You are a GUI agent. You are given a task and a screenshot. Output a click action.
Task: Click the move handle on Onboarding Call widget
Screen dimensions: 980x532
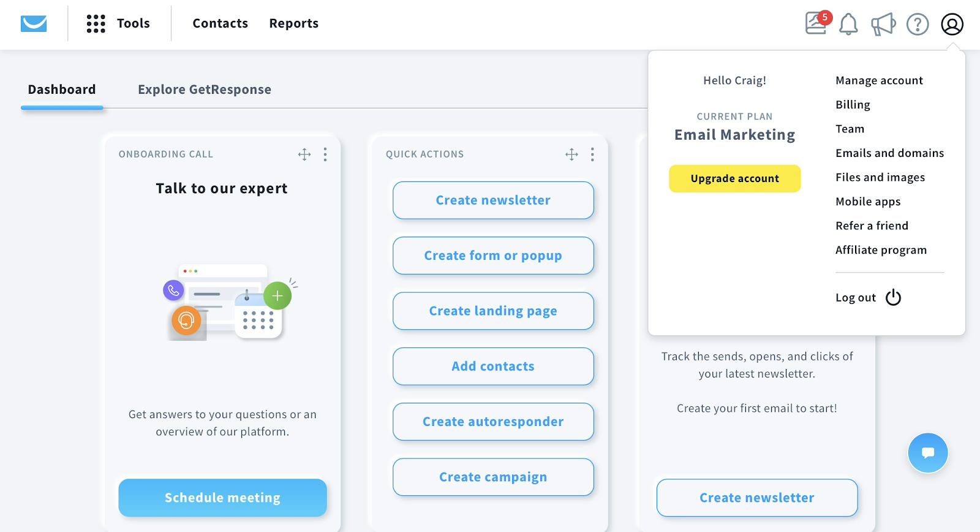[x=304, y=155]
